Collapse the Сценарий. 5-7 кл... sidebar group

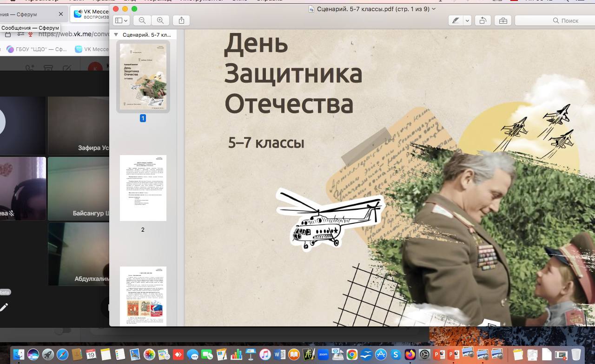pos(116,35)
